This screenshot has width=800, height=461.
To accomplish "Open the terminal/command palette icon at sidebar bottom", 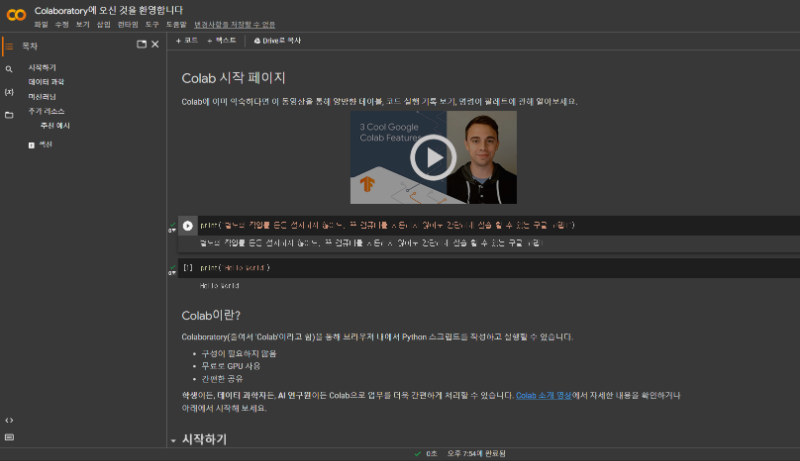I will [9, 437].
